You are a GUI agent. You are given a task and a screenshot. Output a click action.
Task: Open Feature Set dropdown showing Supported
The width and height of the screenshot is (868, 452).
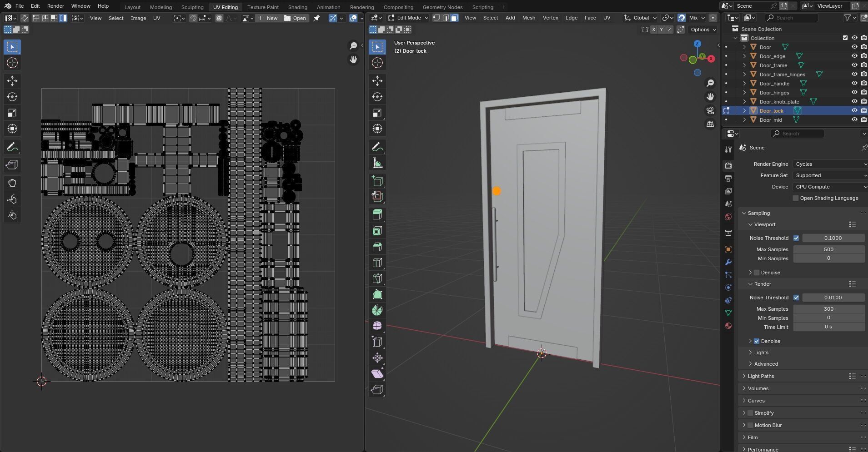coord(830,175)
